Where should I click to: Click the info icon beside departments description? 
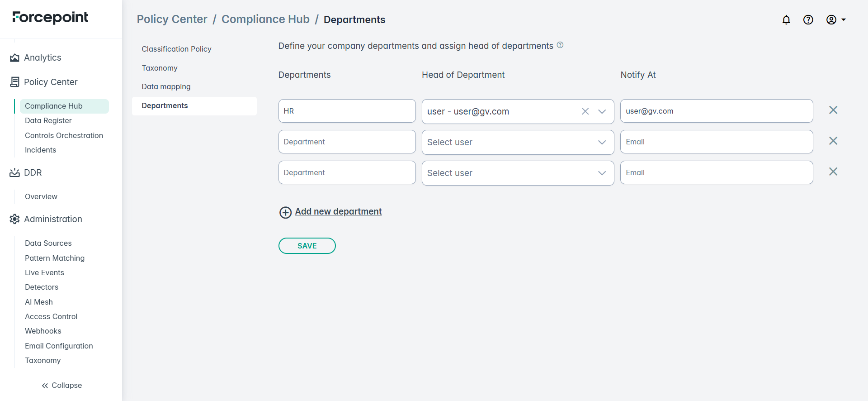560,45
